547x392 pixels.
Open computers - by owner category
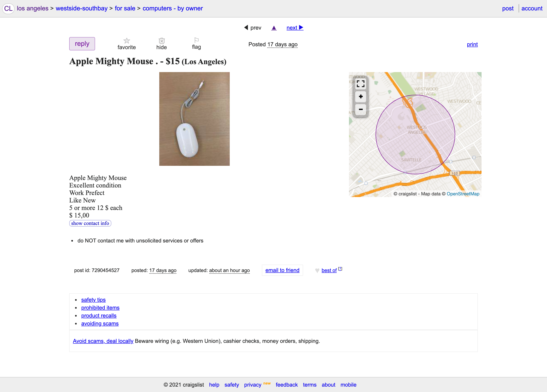(173, 8)
